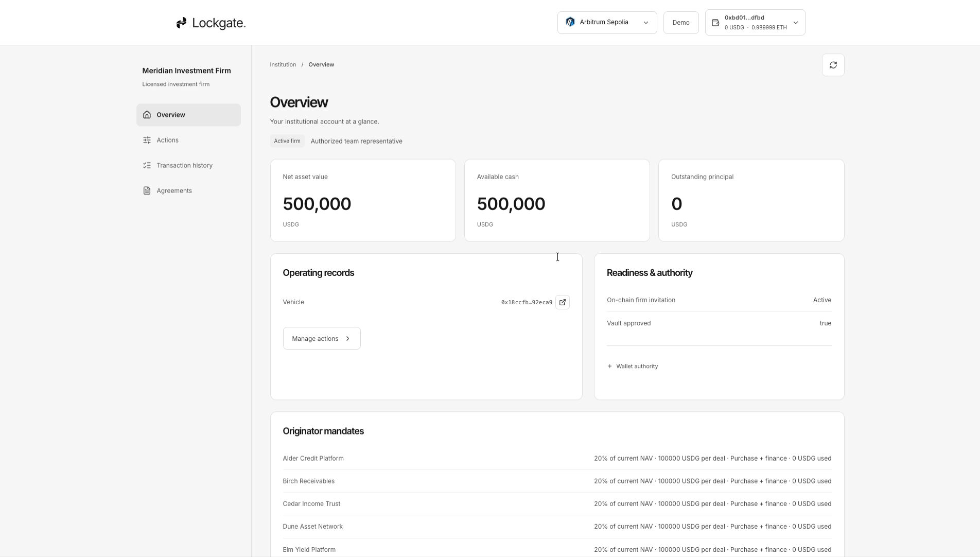The image size is (980, 557).
Task: Click the Lockgate logo icon
Action: click(181, 23)
